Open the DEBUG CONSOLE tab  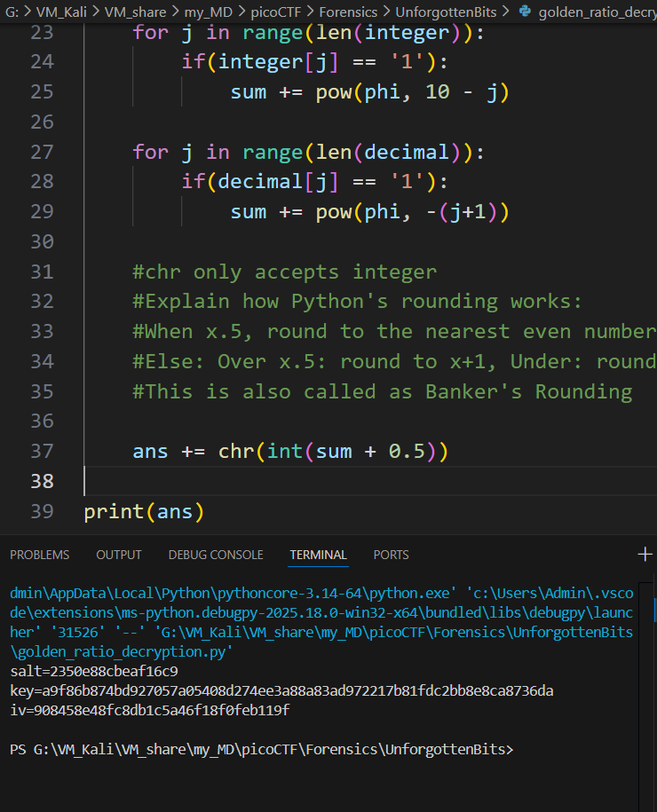click(x=216, y=555)
